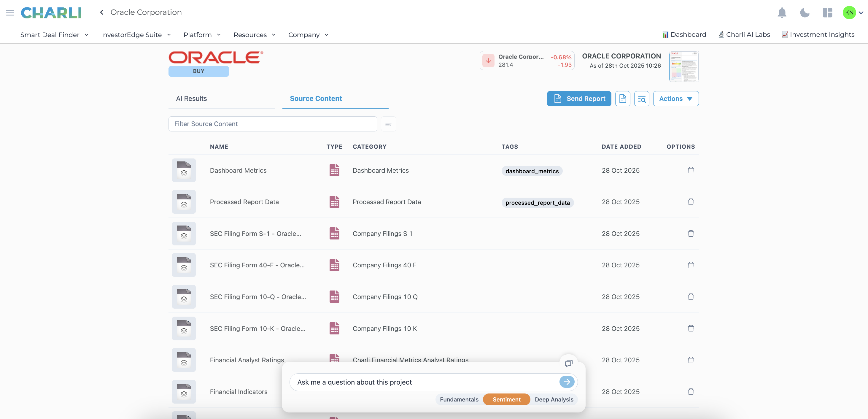Image resolution: width=868 pixels, height=419 pixels.
Task: Switch to the AI Results tab
Action: click(221, 99)
